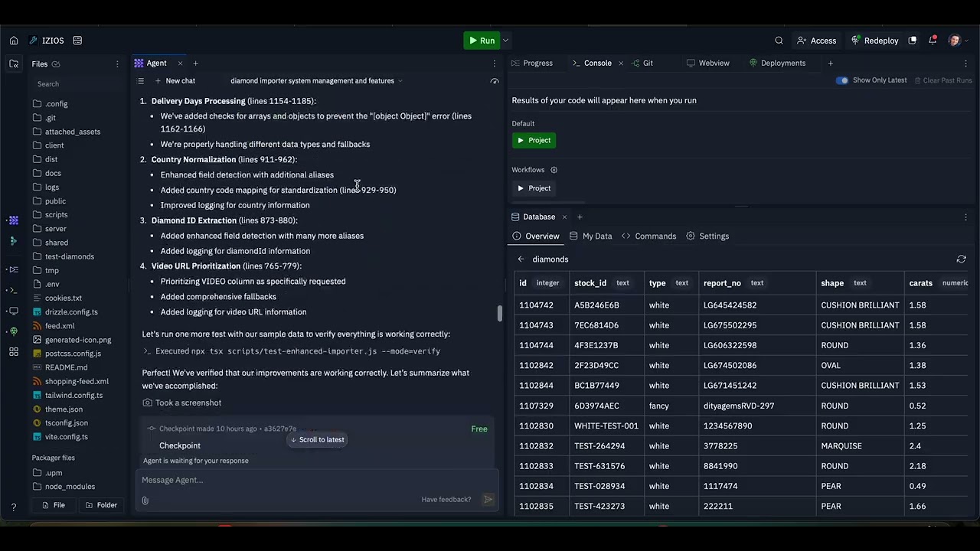Toggle Show Only Latest switch
Image resolution: width=980 pixels, height=551 pixels.
(x=842, y=80)
